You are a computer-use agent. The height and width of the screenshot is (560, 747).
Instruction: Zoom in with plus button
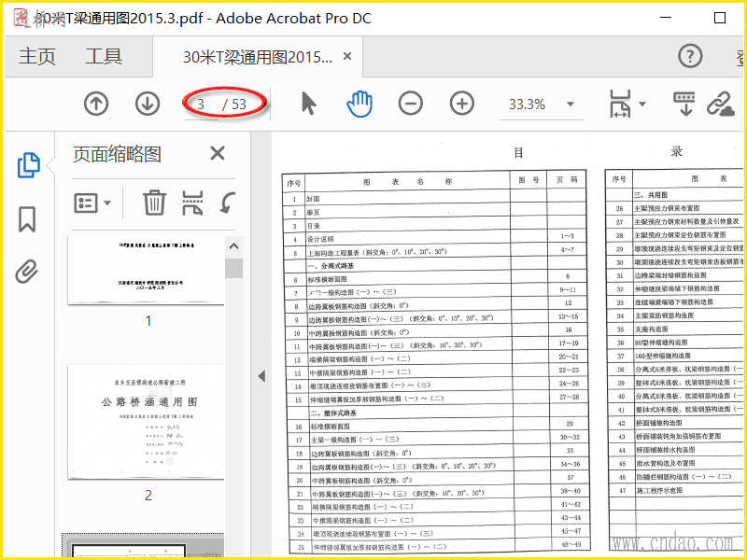point(461,104)
